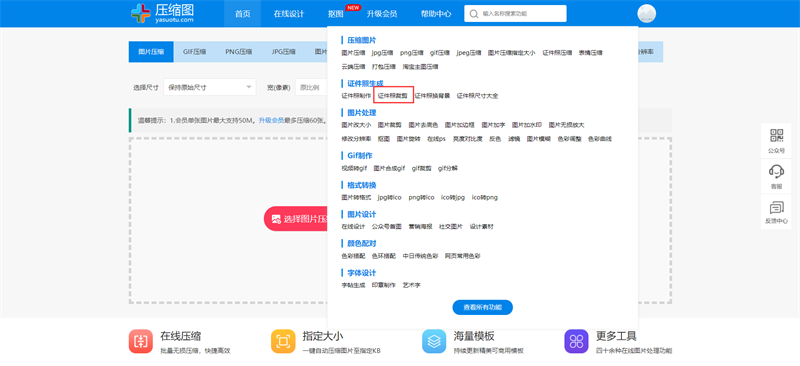Open 中日传统色彩 link

point(420,256)
